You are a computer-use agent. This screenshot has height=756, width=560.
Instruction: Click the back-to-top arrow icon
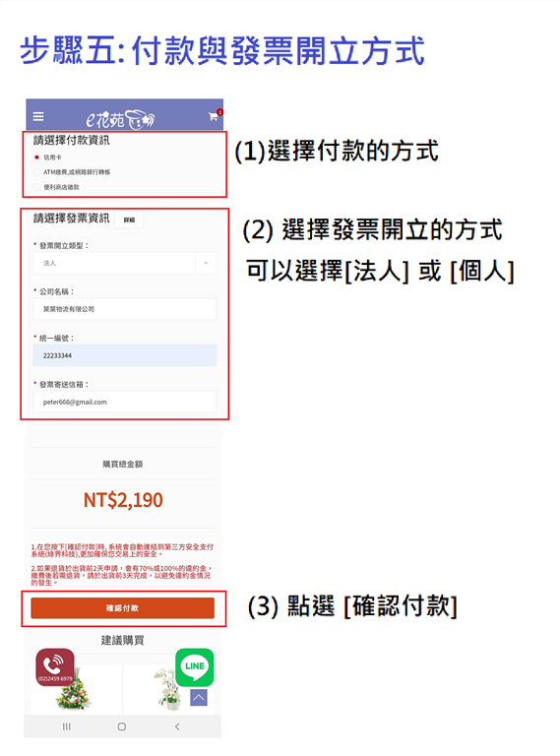click(x=199, y=698)
